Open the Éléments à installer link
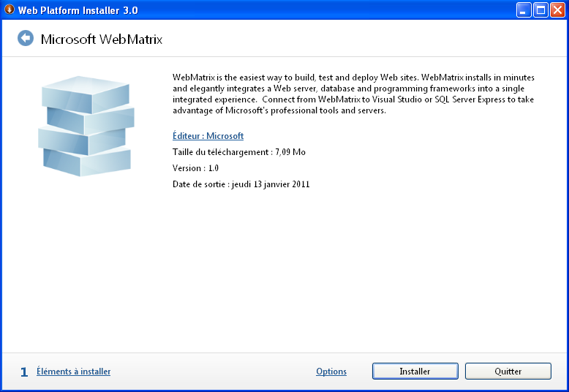This screenshot has width=569, height=392. tap(73, 372)
